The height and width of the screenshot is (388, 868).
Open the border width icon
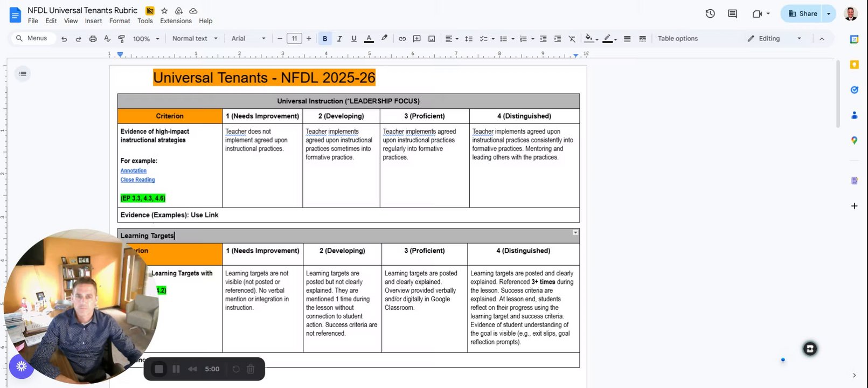[627, 39]
